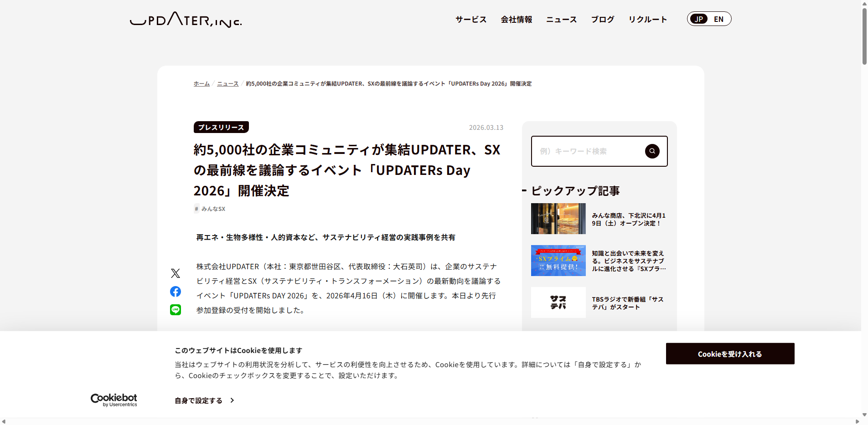Click the Cookieを受け入れる button
The width and height of the screenshot is (868, 425).
[x=730, y=353]
